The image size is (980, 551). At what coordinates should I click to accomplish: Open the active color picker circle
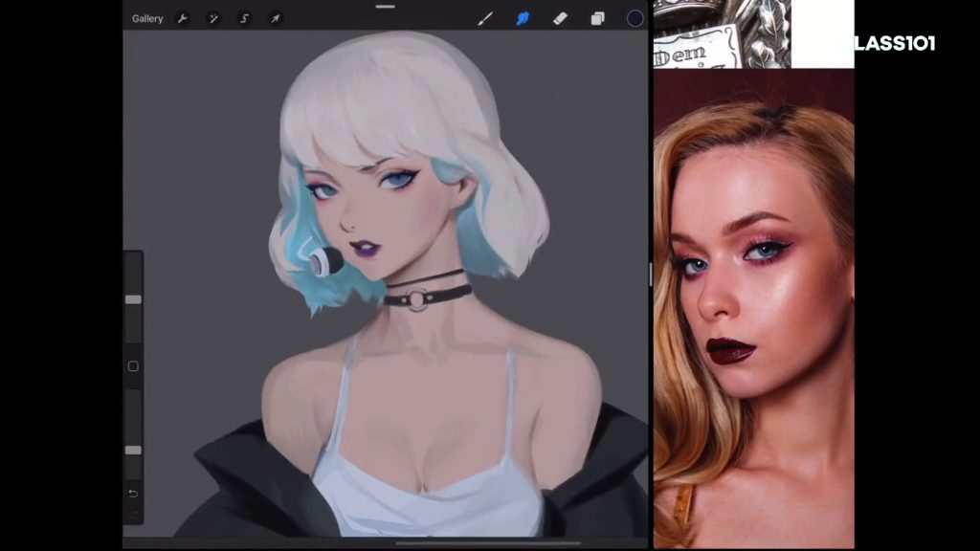point(635,19)
